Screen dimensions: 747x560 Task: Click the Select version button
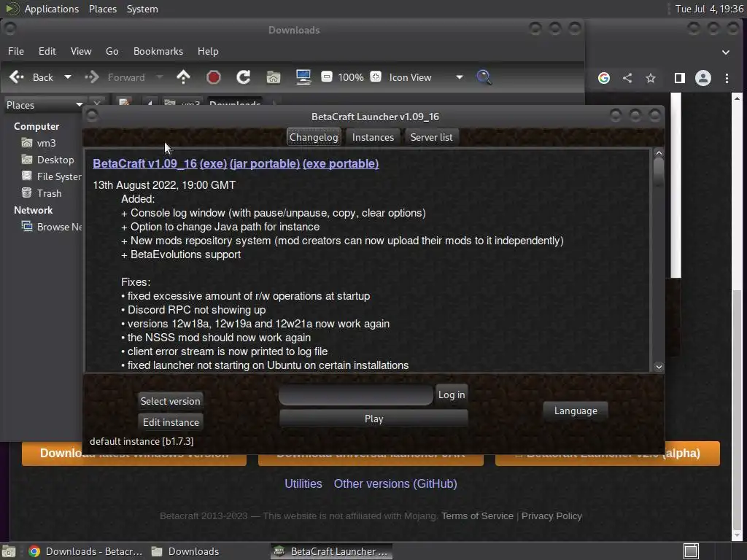(170, 402)
